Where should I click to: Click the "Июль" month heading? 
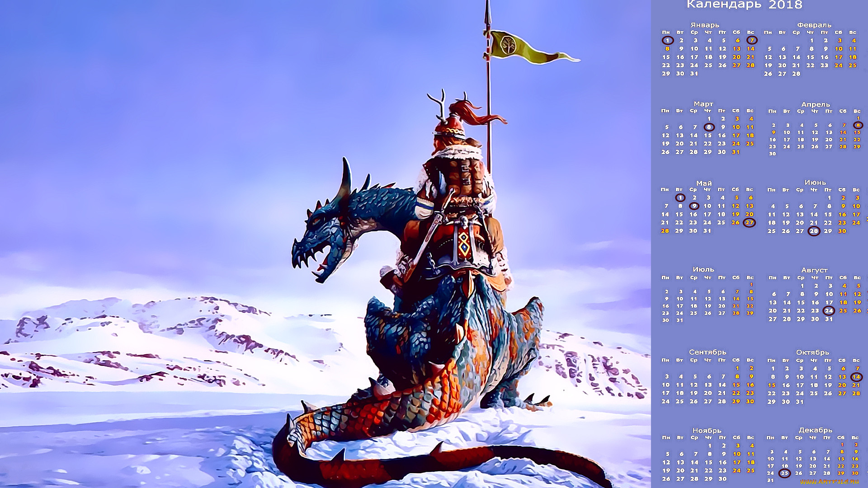[x=703, y=269]
